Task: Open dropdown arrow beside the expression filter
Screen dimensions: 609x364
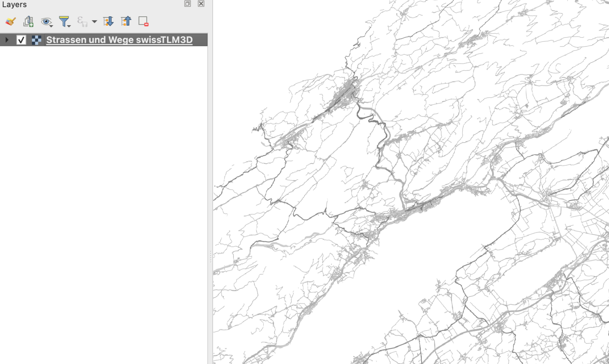Action: click(x=94, y=22)
